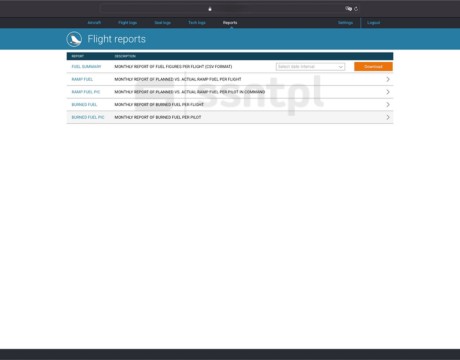The height and width of the screenshot is (360, 460).
Task: Click 'Monthly report of planned vs. actual ramp fuel per flight'
Action: [x=178, y=79]
